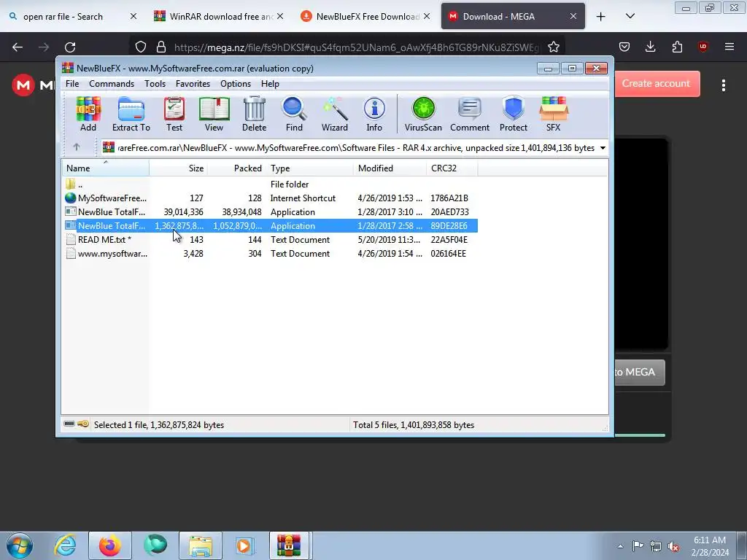Viewport: 747px width, 560px height.
Task: Select the READ ME.txt file
Action: pyautogui.click(x=270, y=239)
